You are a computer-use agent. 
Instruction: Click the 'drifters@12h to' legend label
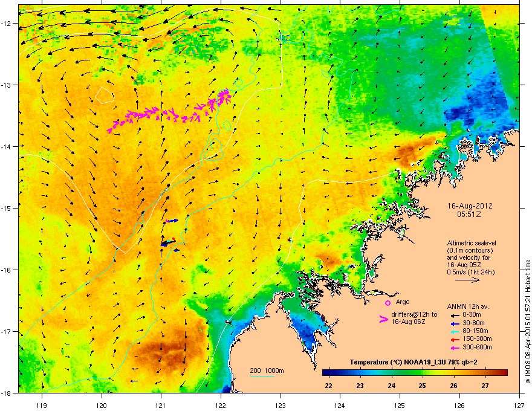pos(414,314)
